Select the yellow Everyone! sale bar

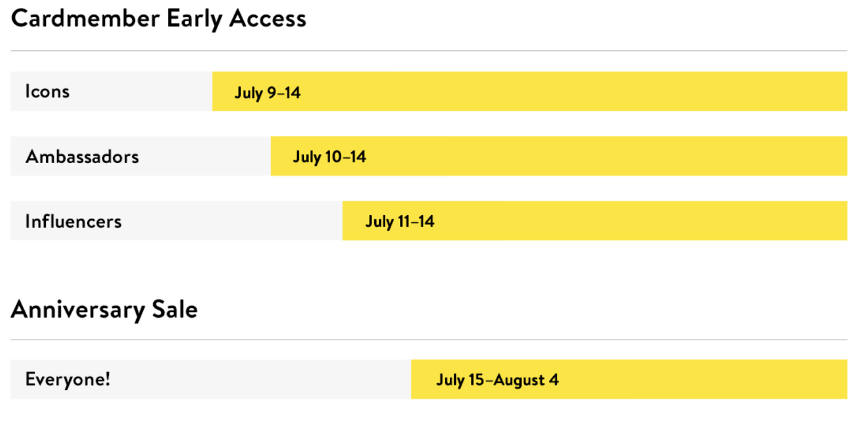629,379
